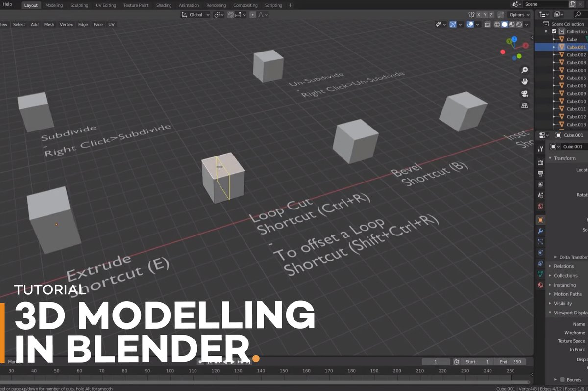The image size is (588, 391).
Task: Open the Edge menu
Action: pyautogui.click(x=83, y=25)
